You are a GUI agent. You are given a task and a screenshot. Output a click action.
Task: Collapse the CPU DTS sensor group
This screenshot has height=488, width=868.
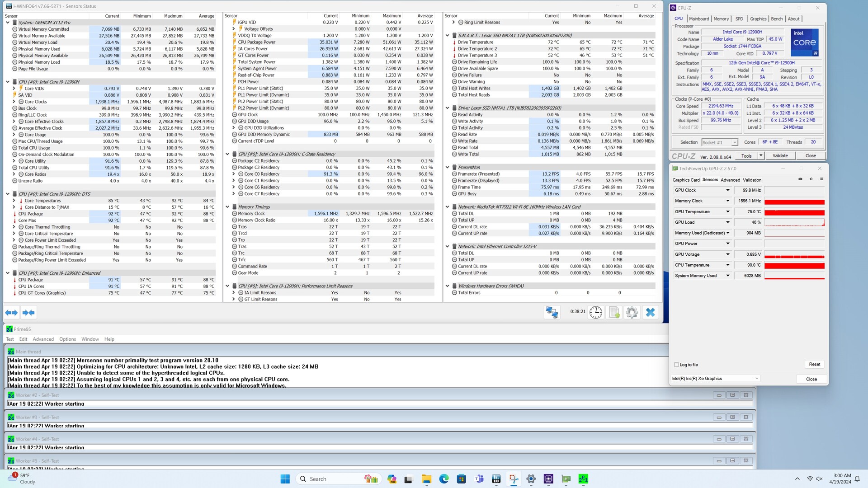point(8,194)
